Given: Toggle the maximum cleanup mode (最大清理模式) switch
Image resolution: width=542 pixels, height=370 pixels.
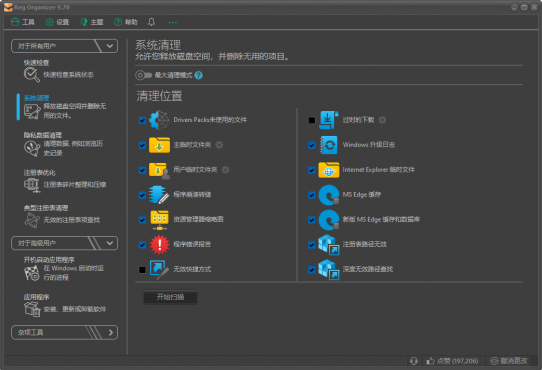Looking at the screenshot, I should [143, 75].
